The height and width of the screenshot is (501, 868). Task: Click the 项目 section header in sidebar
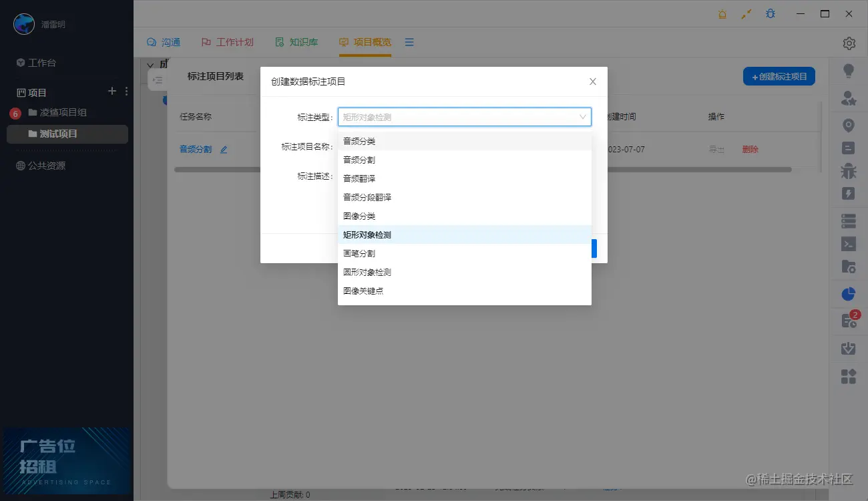(x=32, y=92)
